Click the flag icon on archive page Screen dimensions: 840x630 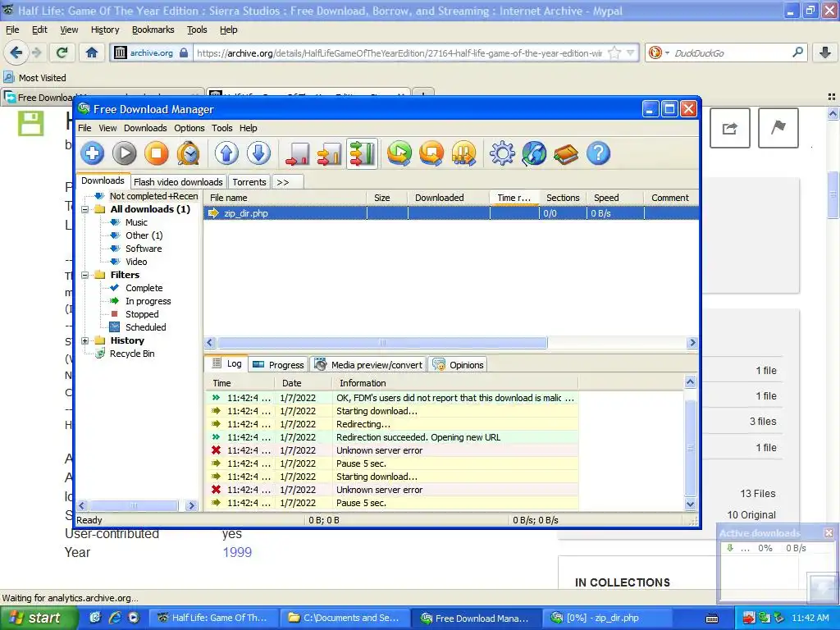pos(778,128)
